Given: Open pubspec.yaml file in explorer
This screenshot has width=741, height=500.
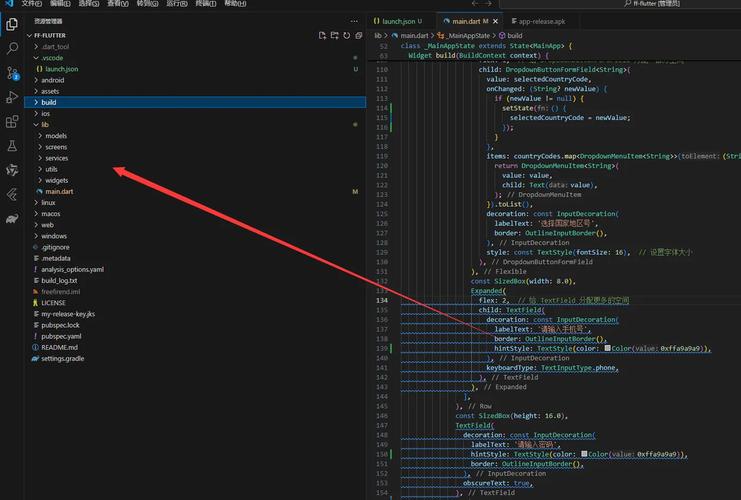Looking at the screenshot, I should coord(61,336).
